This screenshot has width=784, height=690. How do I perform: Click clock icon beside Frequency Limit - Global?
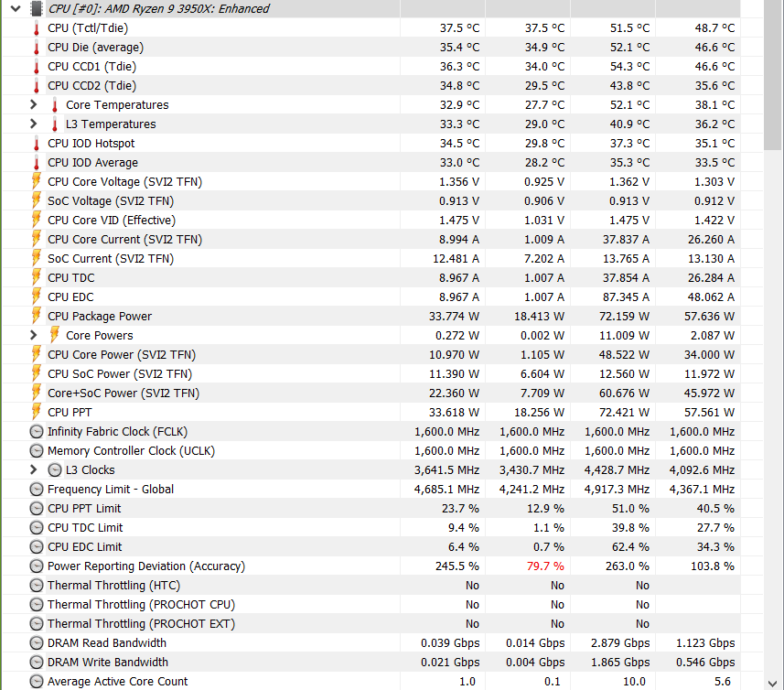click(37, 489)
